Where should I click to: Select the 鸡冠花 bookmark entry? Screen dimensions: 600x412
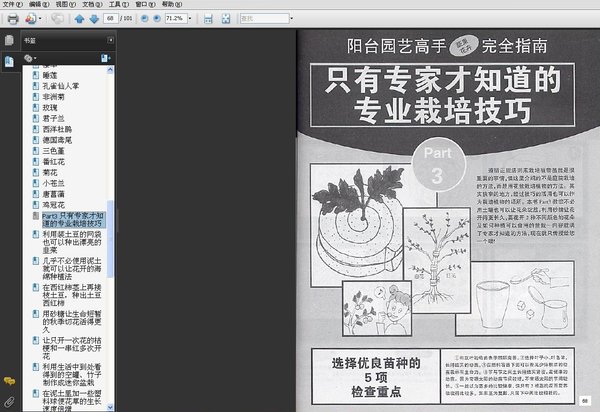tap(53, 205)
